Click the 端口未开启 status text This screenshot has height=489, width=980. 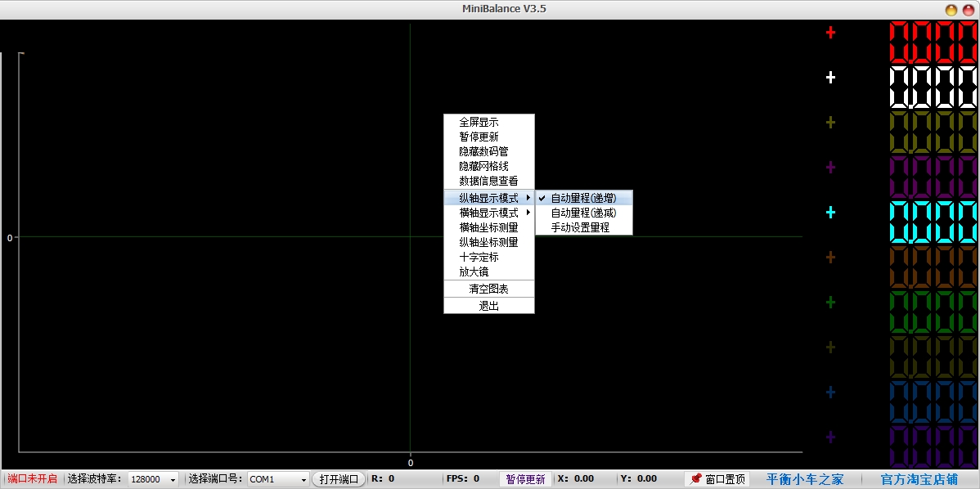point(32,479)
